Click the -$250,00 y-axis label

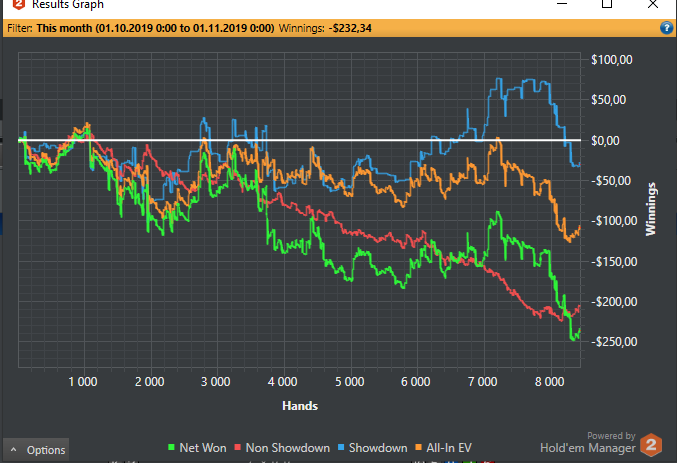point(614,342)
